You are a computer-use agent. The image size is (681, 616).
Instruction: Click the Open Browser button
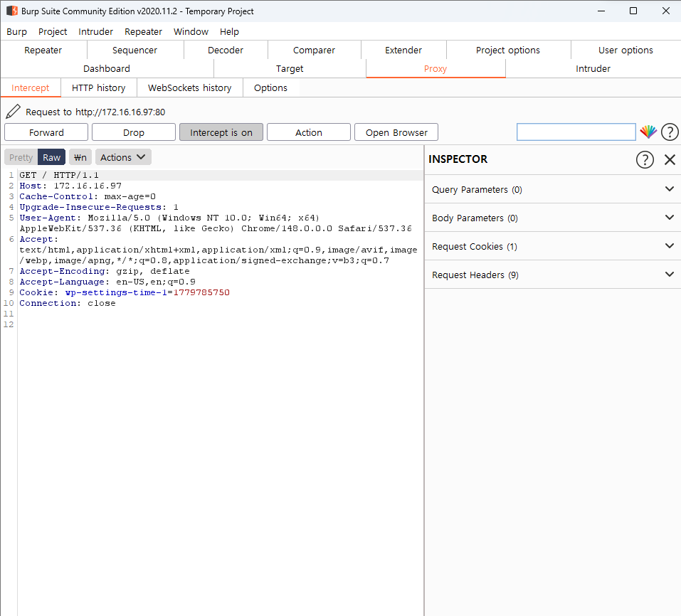pos(396,132)
